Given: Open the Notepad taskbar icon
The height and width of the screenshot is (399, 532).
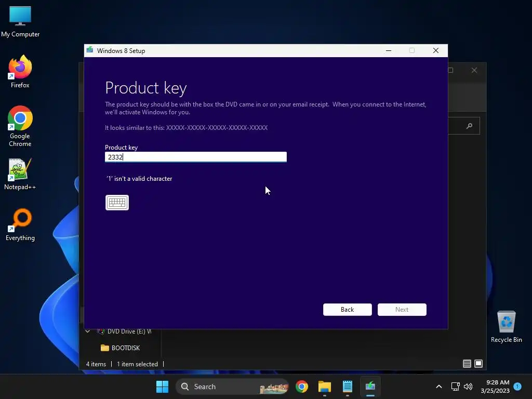Looking at the screenshot, I should coord(348,387).
